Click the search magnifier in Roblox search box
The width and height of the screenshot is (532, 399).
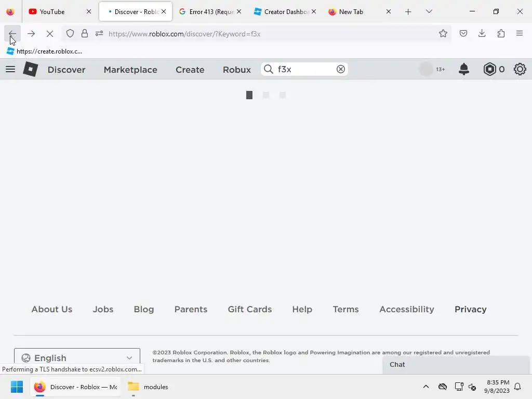point(269,69)
